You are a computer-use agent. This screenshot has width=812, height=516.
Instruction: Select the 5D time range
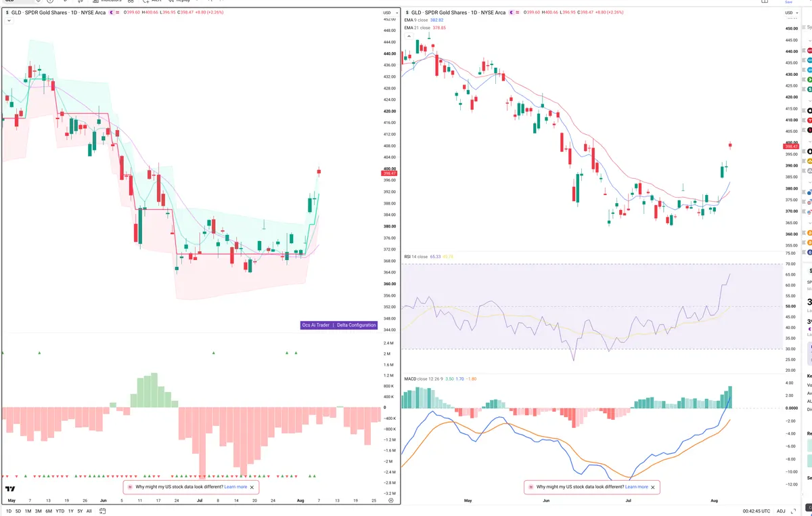pyautogui.click(x=18, y=511)
